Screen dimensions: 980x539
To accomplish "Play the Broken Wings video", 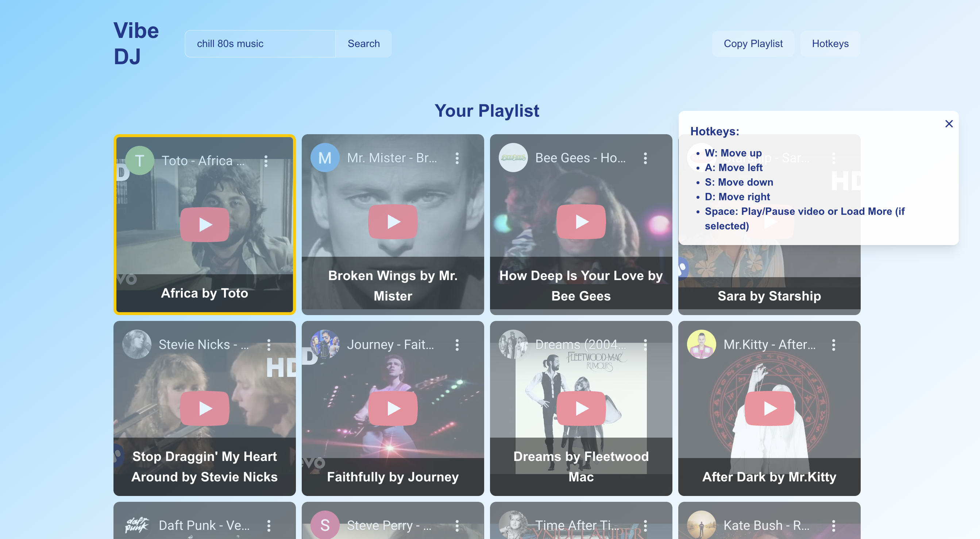I will tap(392, 221).
